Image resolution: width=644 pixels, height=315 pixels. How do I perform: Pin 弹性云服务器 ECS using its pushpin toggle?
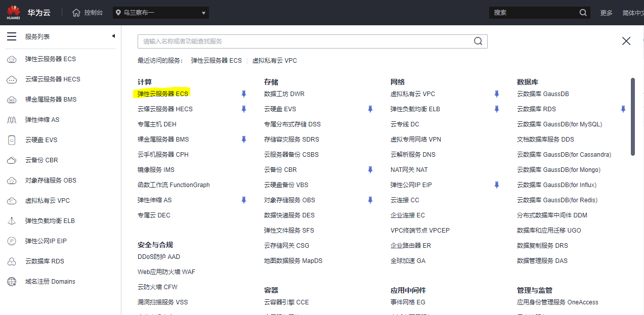coord(243,94)
